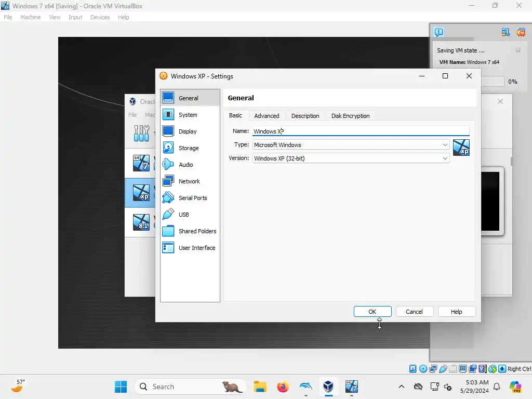Click display status bar icon
This screenshot has width=532, height=399.
point(462,369)
